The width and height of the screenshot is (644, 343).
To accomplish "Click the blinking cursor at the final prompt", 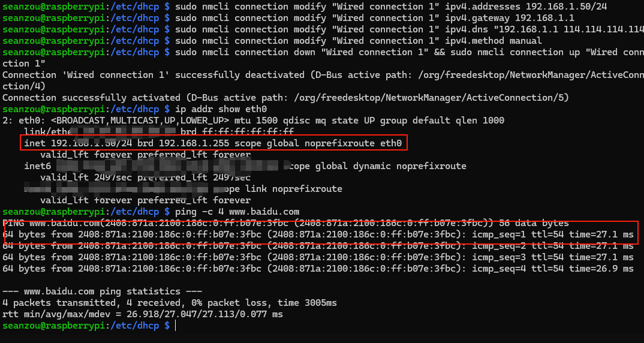I will (175, 326).
